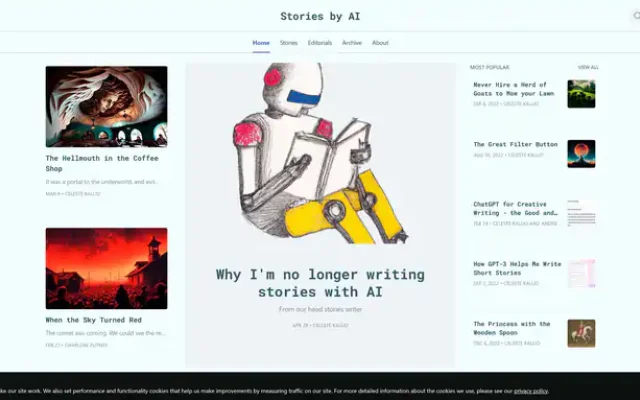640x400 pixels.
Task: Open the robot reading book featured image
Action: [320, 153]
